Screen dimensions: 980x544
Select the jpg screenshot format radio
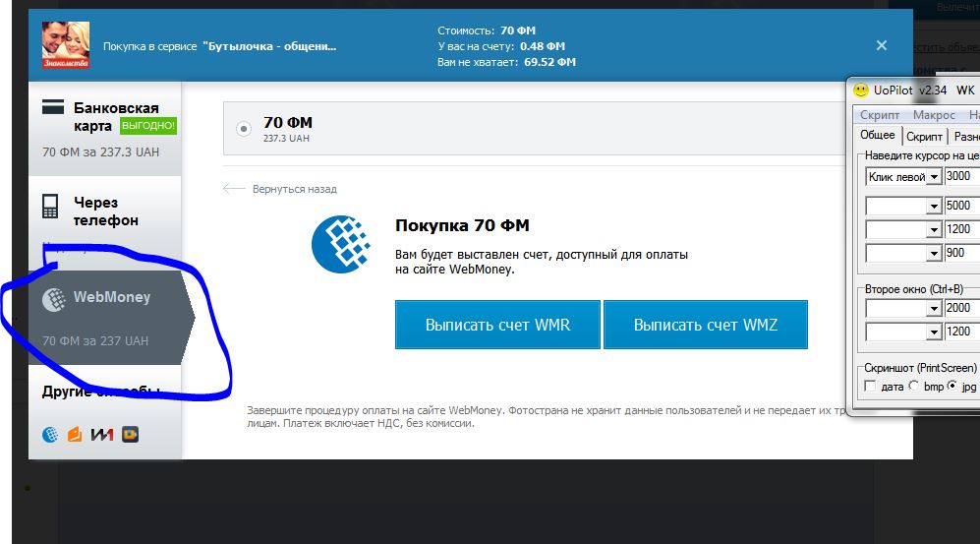951,386
